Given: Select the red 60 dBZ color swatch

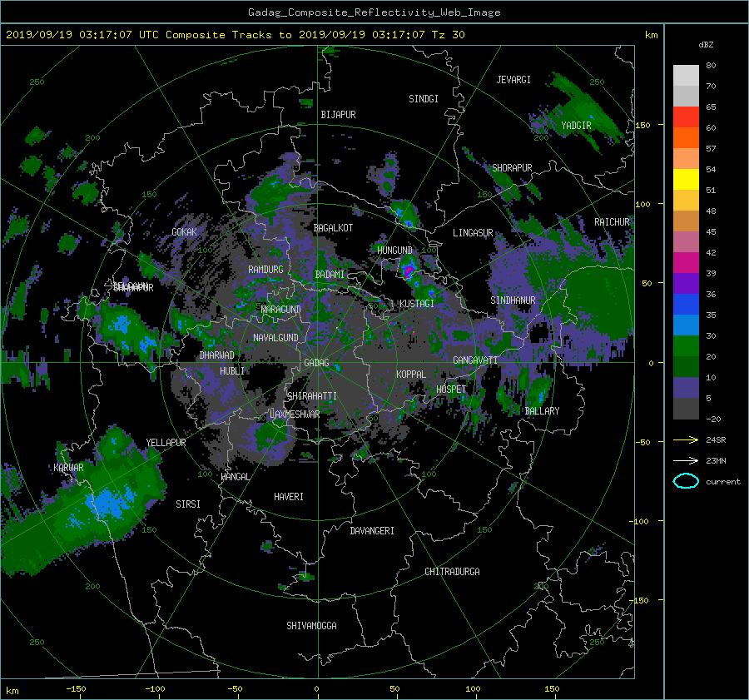Looking at the screenshot, I should [x=686, y=117].
